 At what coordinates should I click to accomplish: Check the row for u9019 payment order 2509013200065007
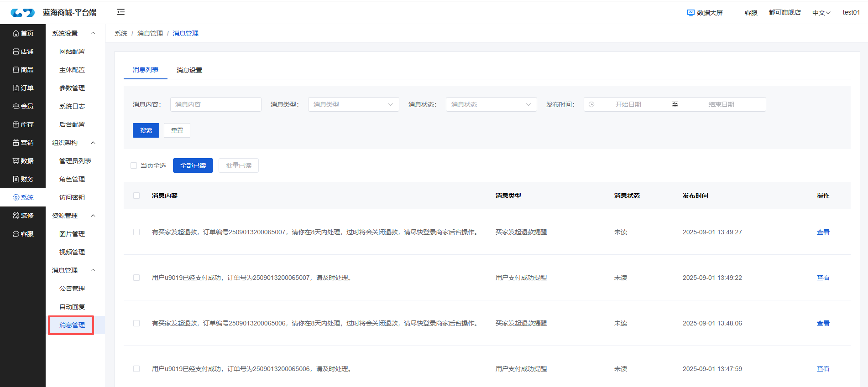pyautogui.click(x=136, y=278)
